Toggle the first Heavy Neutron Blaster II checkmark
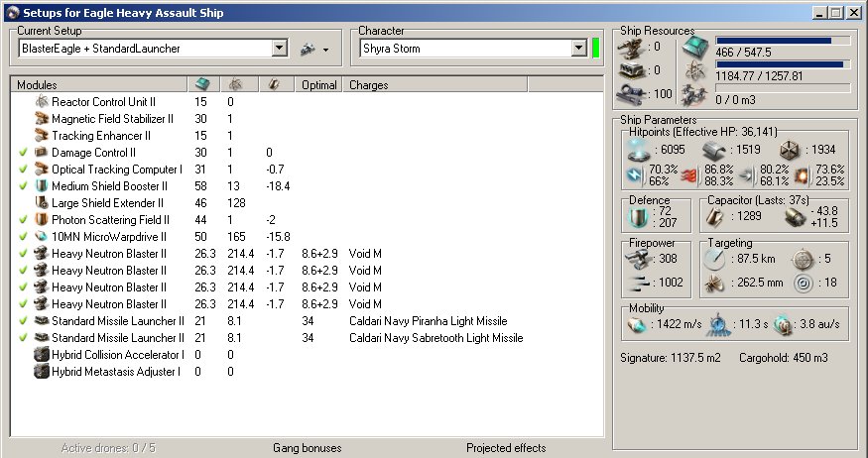 [23, 254]
